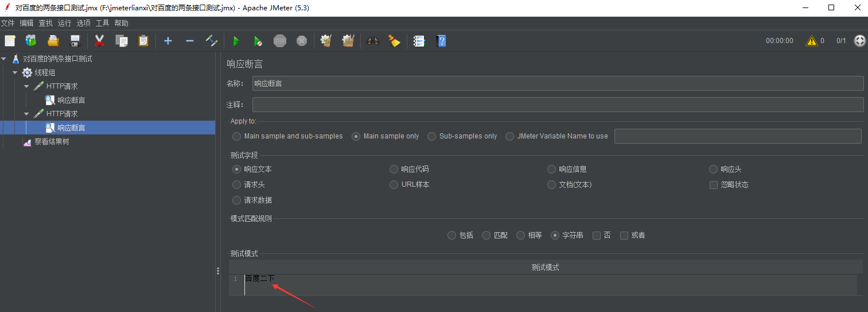
Task: Open the 帮助 menu
Action: click(121, 23)
